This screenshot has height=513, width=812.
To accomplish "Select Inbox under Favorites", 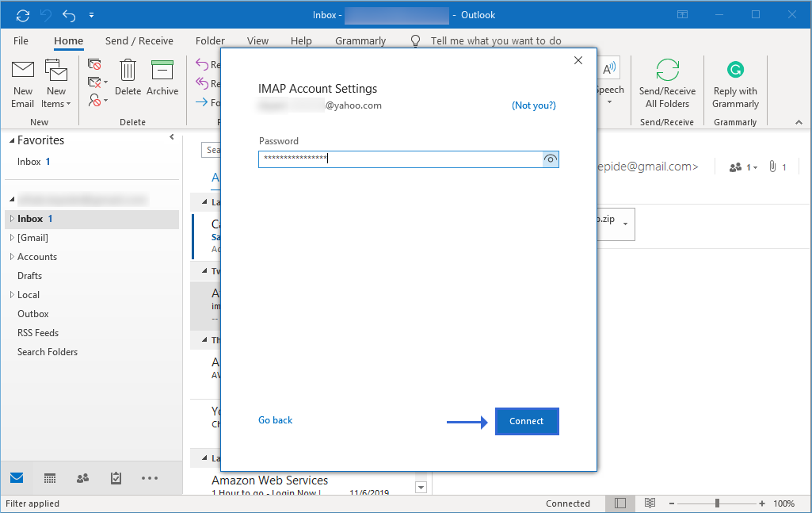I will [x=33, y=162].
